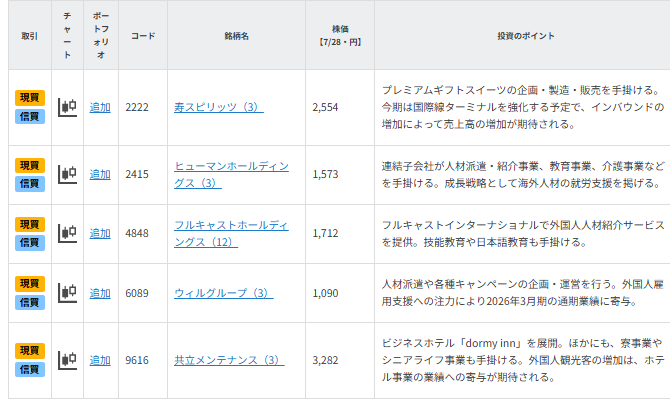The width and height of the screenshot is (670, 409).
Task: Select price value 3,282
Action: [x=325, y=360]
